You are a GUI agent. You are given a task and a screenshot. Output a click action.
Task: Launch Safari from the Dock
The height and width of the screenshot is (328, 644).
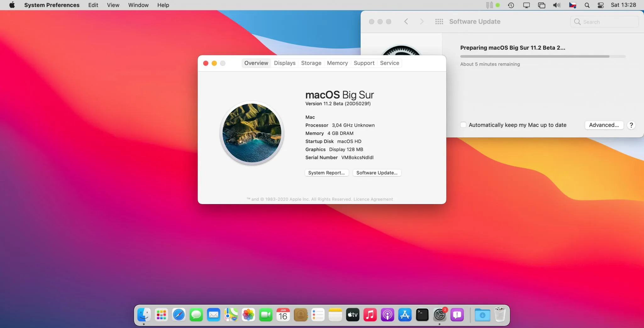click(x=179, y=314)
